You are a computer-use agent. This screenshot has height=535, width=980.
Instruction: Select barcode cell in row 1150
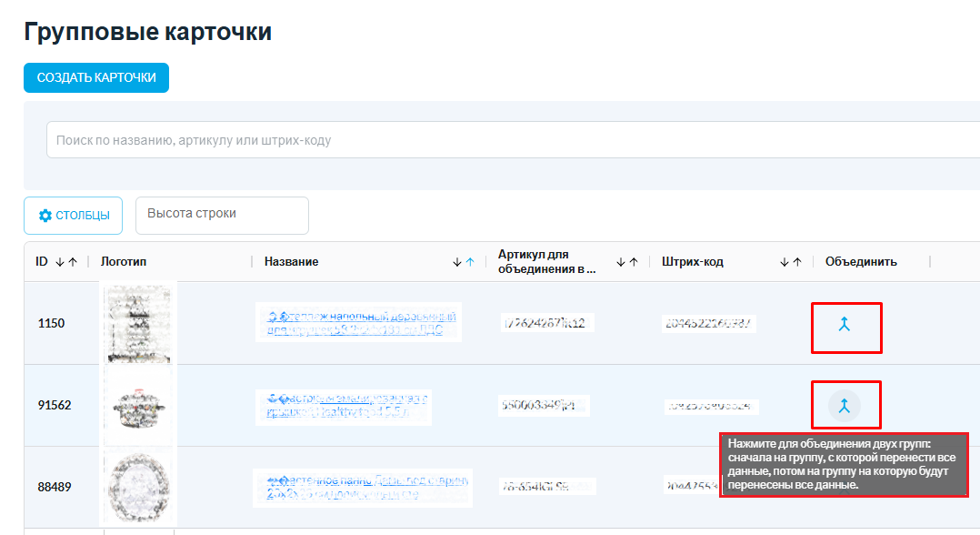707,324
